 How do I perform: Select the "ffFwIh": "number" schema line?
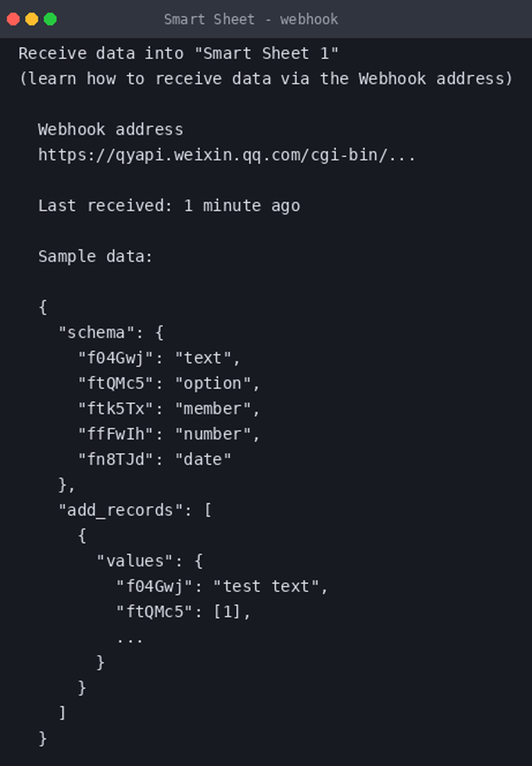169,434
